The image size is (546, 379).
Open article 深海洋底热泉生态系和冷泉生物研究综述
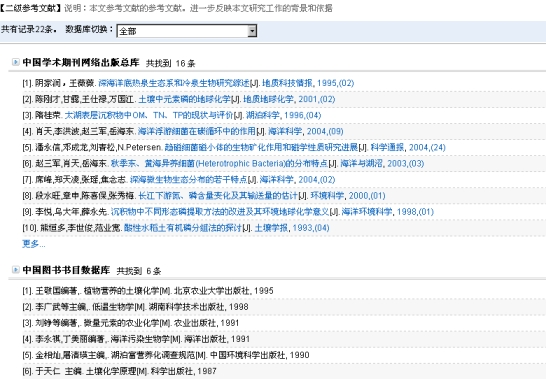tap(174, 83)
